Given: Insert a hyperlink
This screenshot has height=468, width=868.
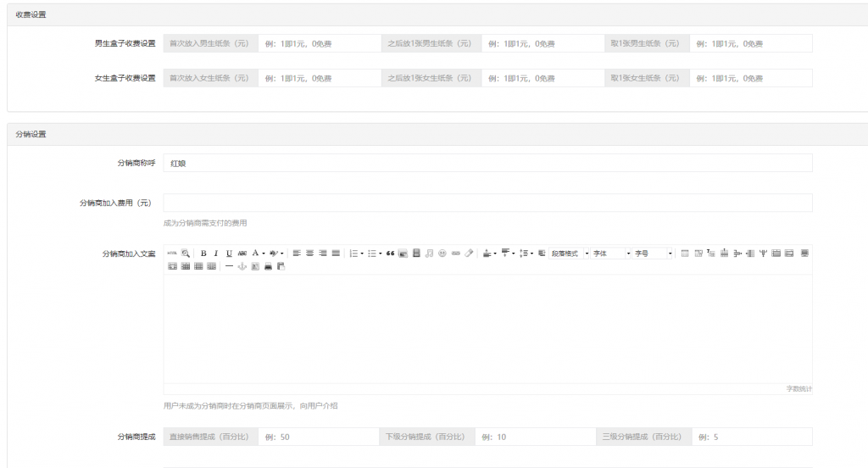Looking at the screenshot, I should 455,253.
